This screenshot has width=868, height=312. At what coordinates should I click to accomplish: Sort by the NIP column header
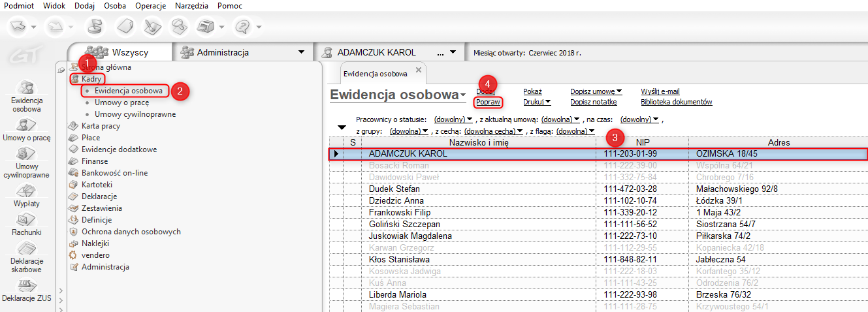tap(643, 142)
